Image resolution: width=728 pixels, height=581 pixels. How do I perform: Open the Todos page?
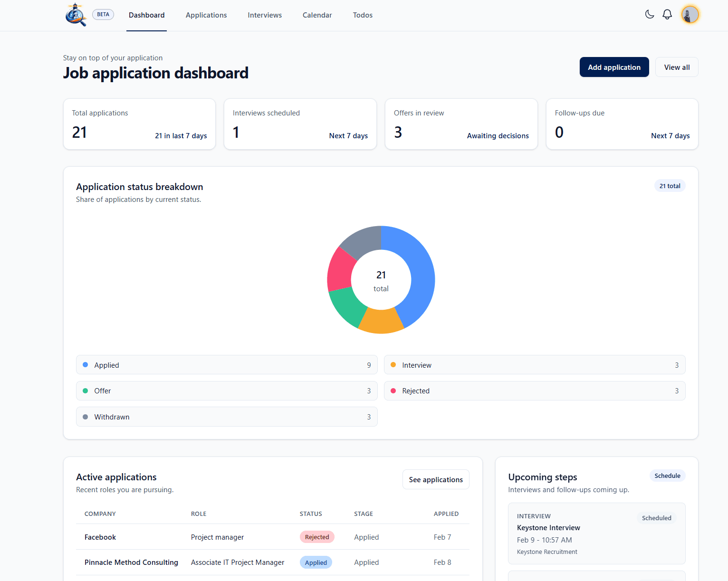(x=363, y=15)
